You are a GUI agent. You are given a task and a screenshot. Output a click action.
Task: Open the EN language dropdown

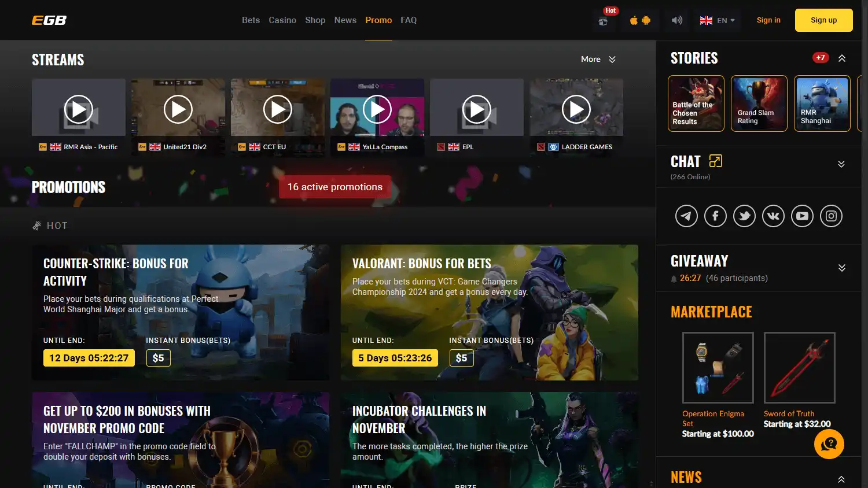pos(718,20)
